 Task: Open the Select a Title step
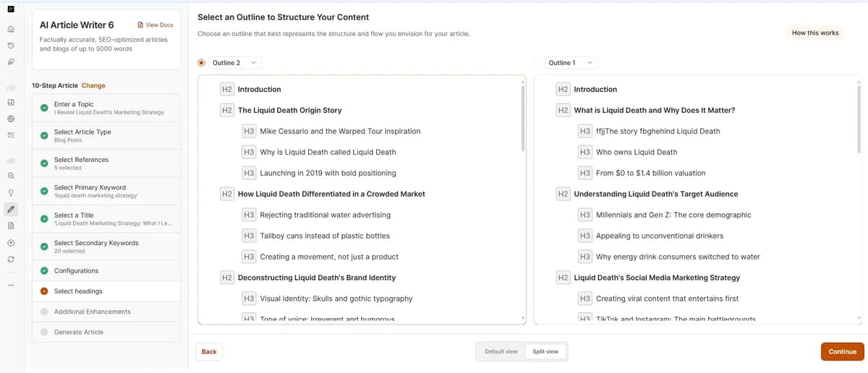[106, 219]
